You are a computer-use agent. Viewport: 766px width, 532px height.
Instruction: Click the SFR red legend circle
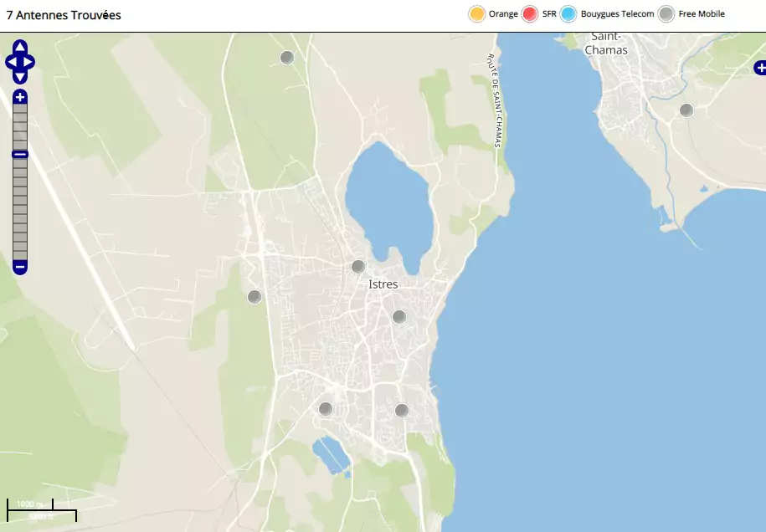tap(529, 14)
